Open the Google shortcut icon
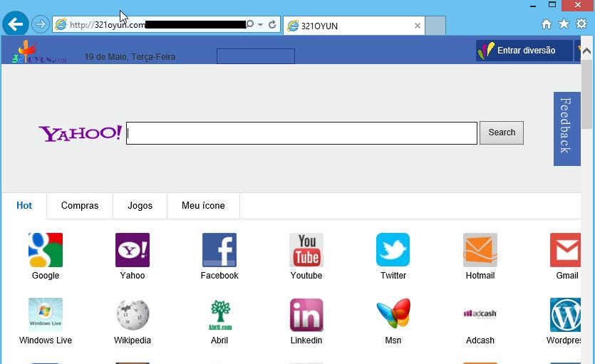595x364 pixels. 46,250
